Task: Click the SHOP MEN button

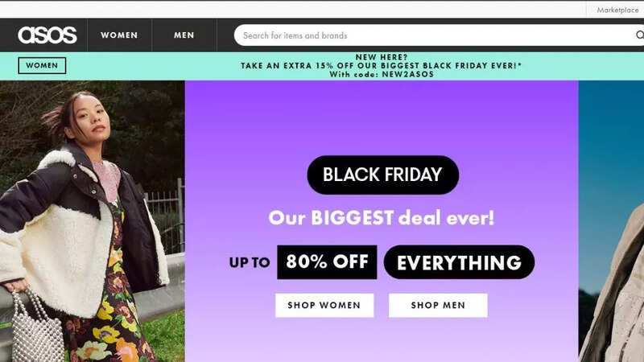Action: 438,305
